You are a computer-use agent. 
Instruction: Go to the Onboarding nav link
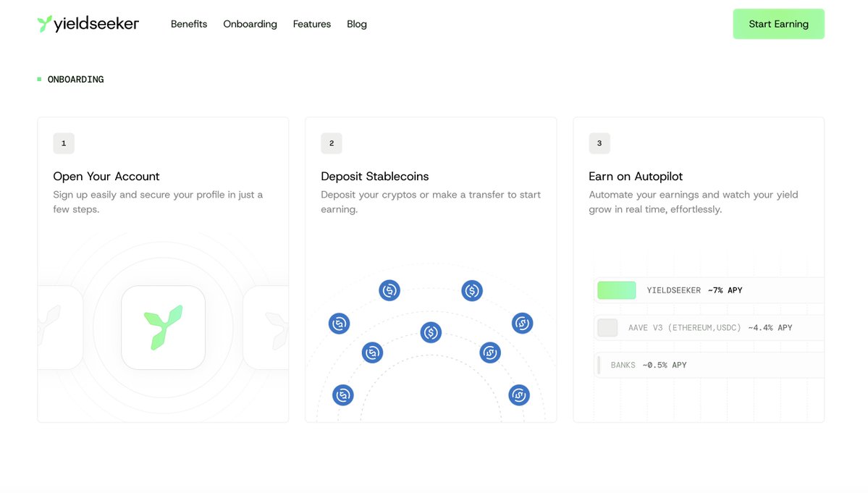250,24
